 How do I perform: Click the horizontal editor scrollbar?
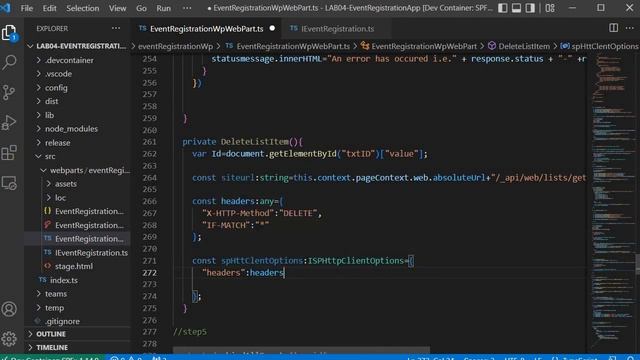click(x=301, y=350)
